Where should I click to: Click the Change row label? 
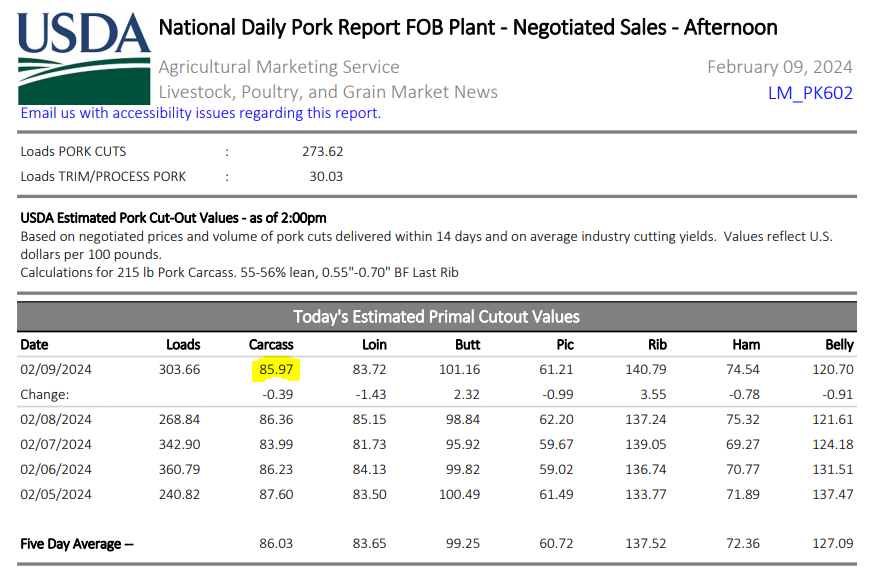coord(46,395)
